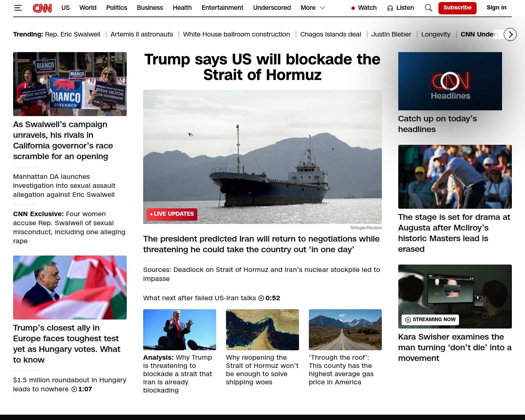Open the cargo ship lead photo
525x420 pixels.
point(262,157)
